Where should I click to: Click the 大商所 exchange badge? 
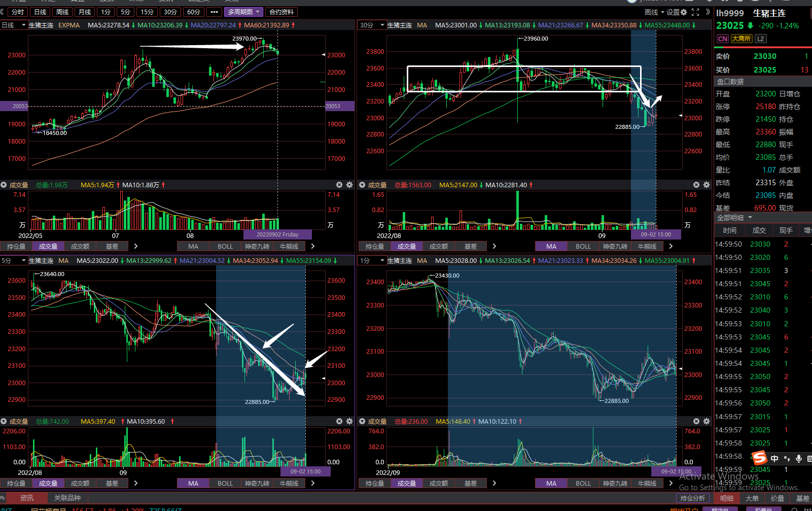pos(742,39)
